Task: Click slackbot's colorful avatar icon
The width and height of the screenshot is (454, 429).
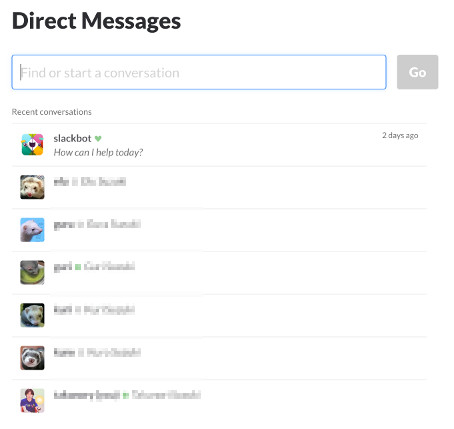Action: click(32, 145)
